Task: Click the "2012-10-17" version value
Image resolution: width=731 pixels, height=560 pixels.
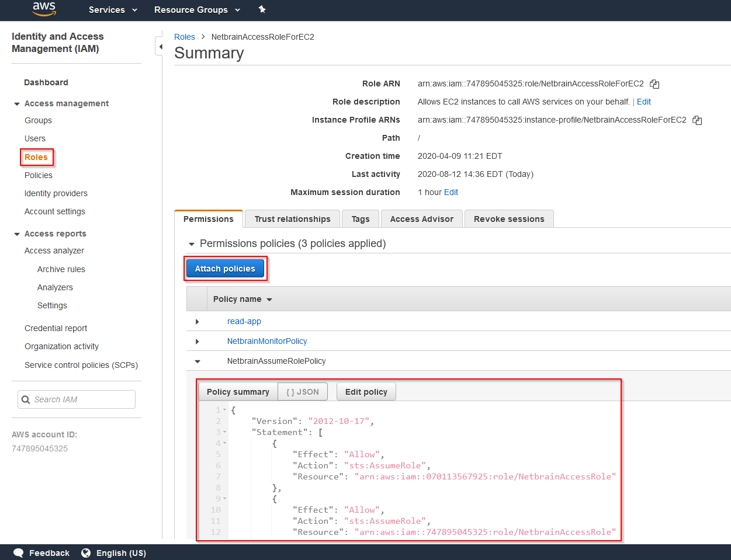Action: click(340, 421)
